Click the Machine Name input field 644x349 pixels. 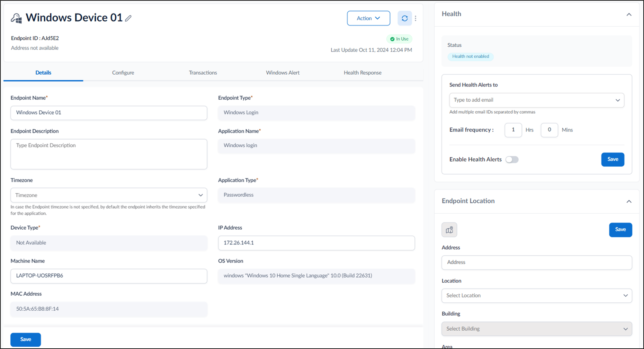click(x=109, y=276)
